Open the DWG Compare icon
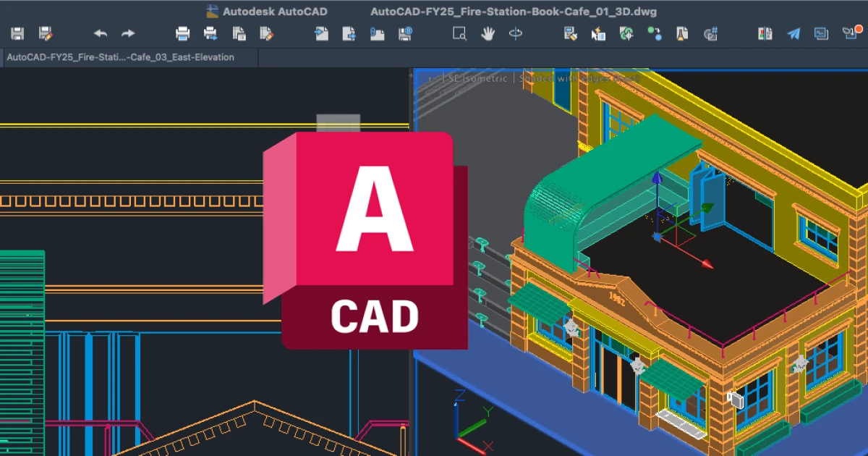868x456 pixels. (765, 33)
